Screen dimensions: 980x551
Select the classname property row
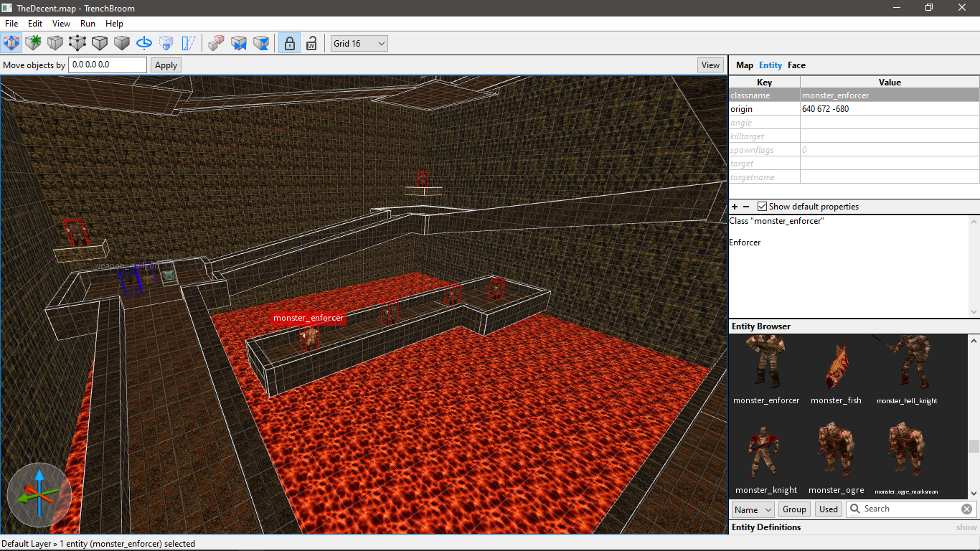tap(854, 95)
